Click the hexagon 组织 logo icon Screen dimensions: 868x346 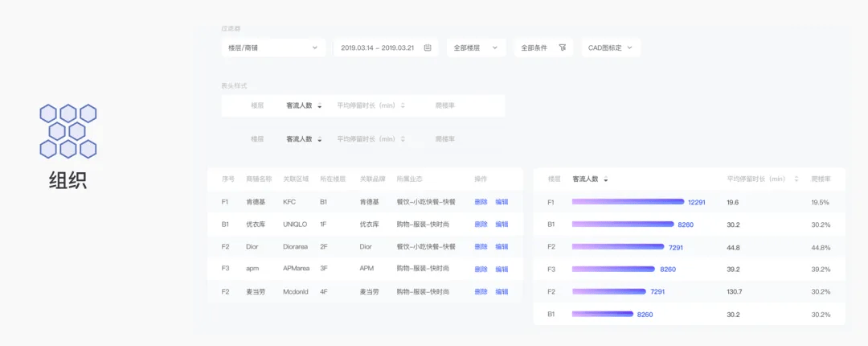click(x=68, y=131)
